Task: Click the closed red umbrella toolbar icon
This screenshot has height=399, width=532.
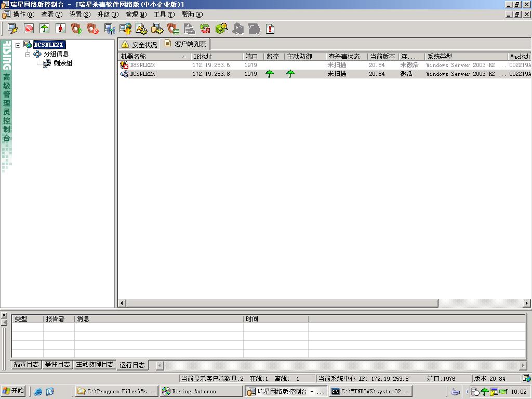Action: pyautogui.click(x=60, y=29)
